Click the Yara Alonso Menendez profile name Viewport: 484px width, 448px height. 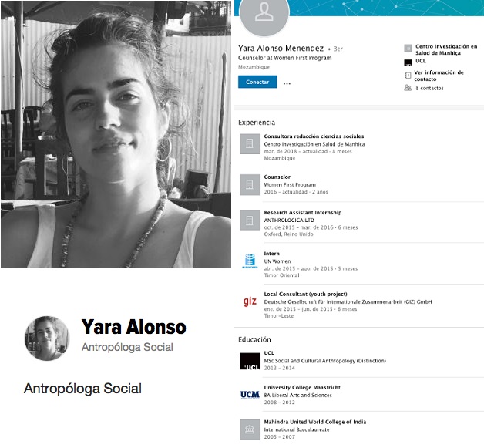(281, 48)
